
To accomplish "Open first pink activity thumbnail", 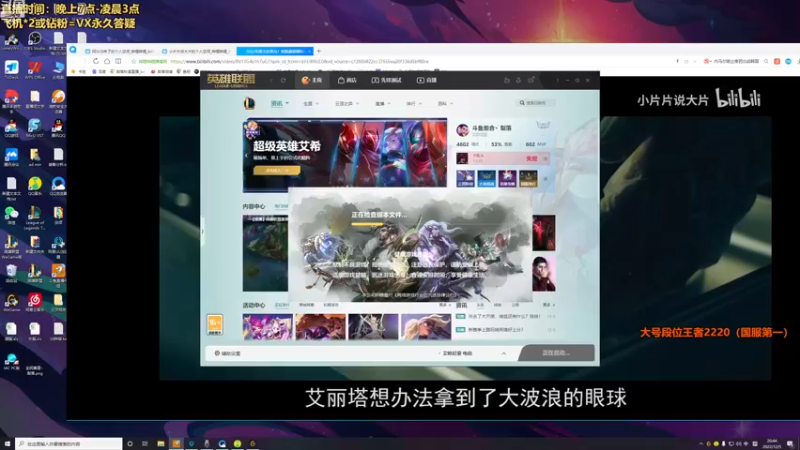I will coord(268,327).
